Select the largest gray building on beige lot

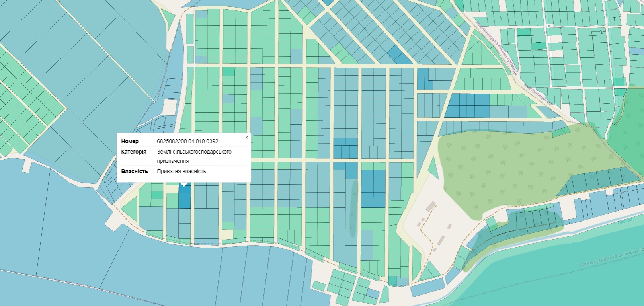click(430, 206)
